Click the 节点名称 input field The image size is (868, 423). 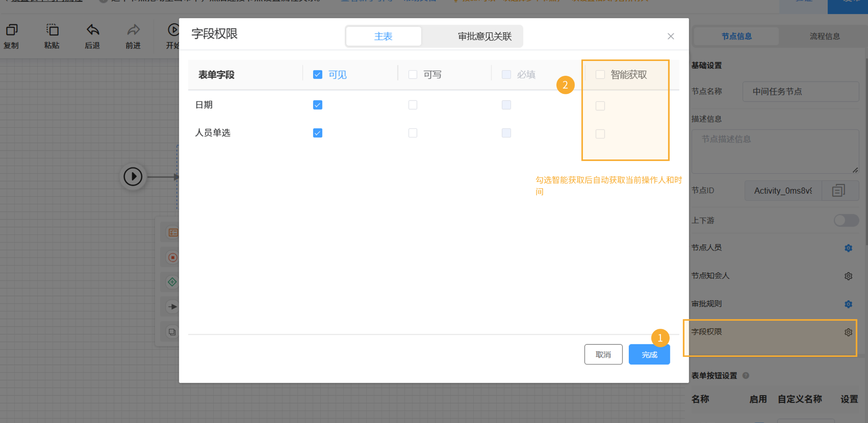coord(801,92)
